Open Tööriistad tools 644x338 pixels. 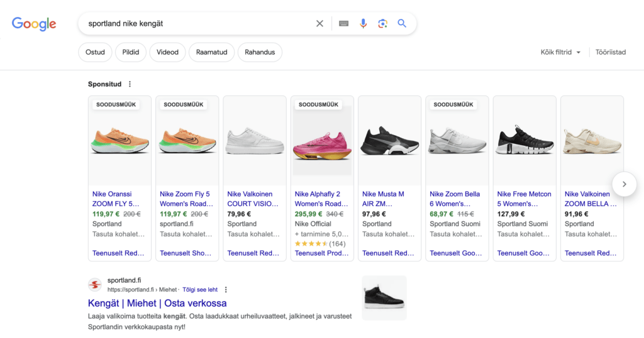tap(611, 52)
